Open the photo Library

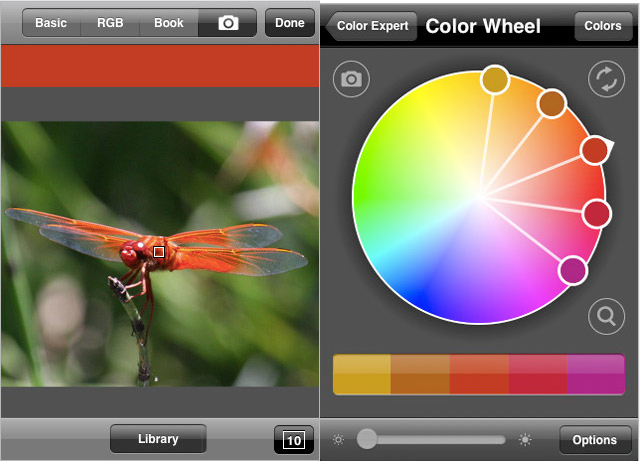[158, 439]
